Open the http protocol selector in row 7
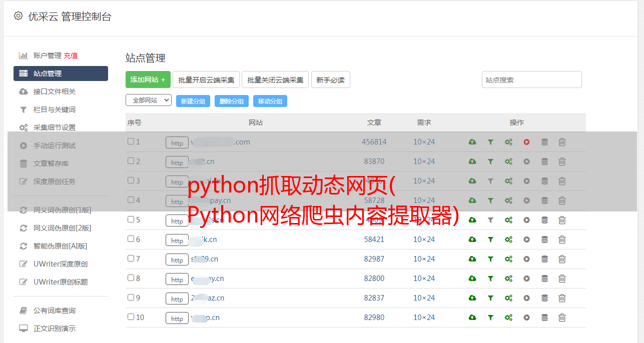Screen dimensions: 644x343 pyautogui.click(x=177, y=260)
